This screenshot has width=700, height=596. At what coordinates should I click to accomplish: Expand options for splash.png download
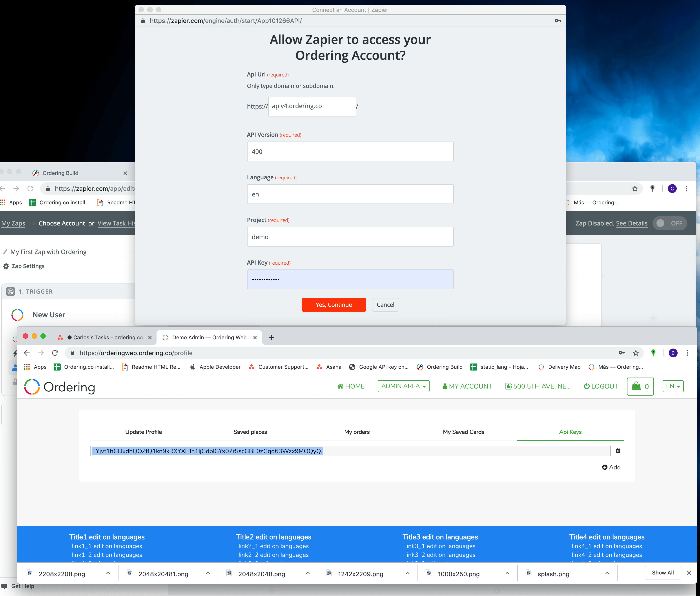(607, 573)
